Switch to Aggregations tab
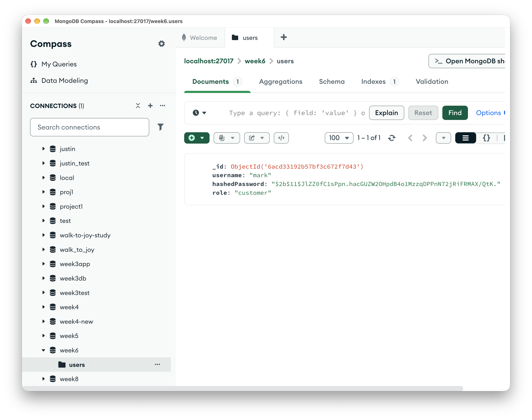This screenshot has width=532, height=420. pos(280,82)
